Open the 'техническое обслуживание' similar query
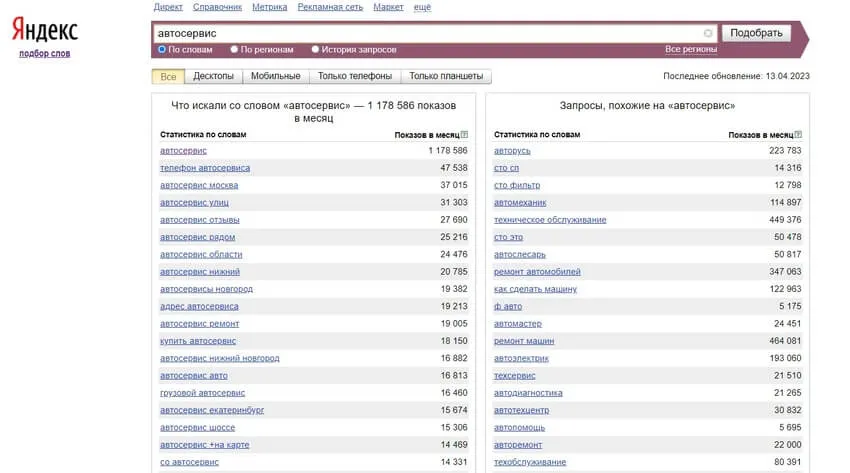Viewport: 850px width, 473px height. 550,220
